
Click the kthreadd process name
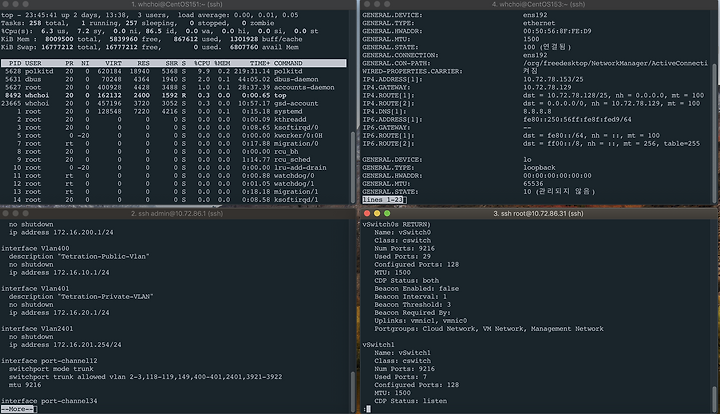point(290,119)
